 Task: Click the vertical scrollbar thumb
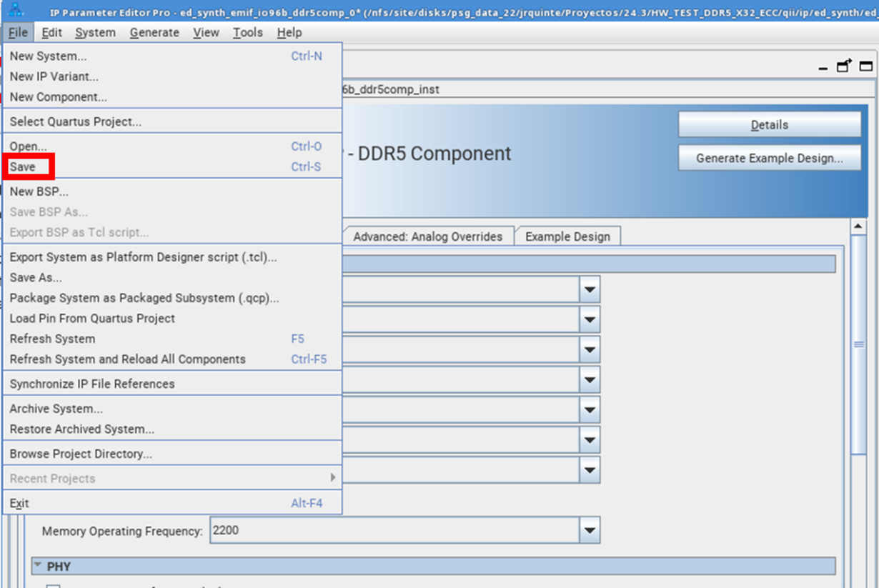click(860, 344)
